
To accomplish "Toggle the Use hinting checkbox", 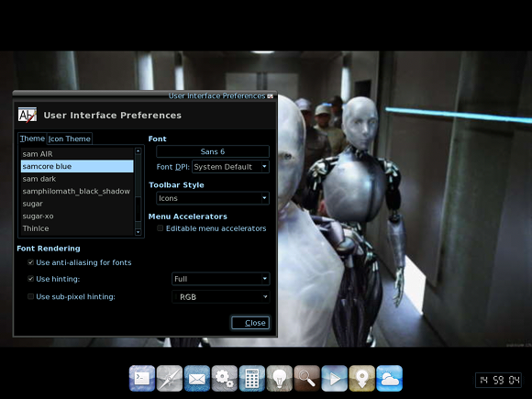I will coord(30,279).
